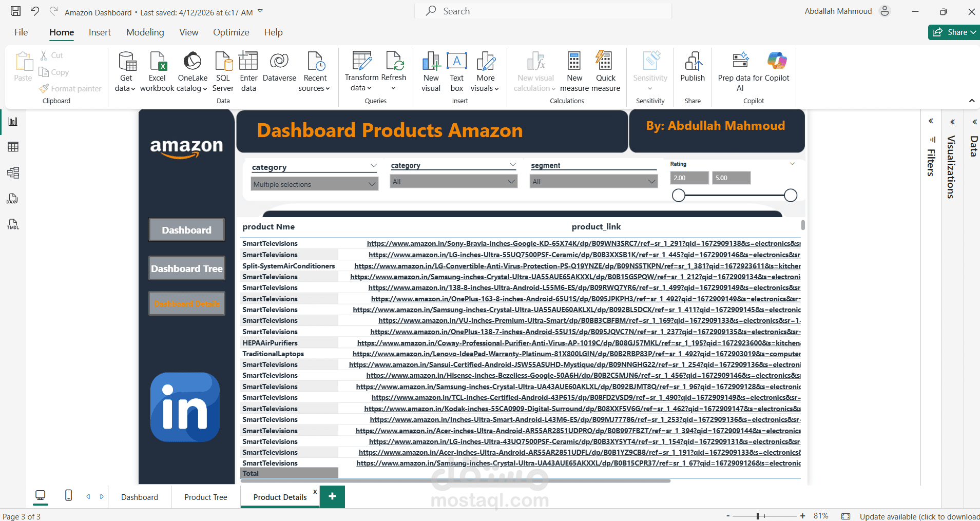Open the File menu
The width and height of the screenshot is (980, 521).
pos(21,32)
